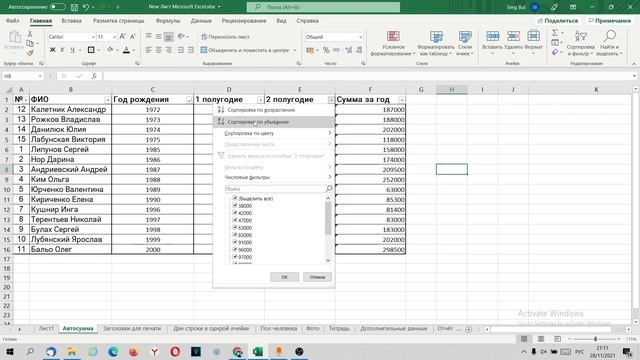Click the Примечания comments button
The height and width of the screenshot is (360, 640).
point(610,20)
